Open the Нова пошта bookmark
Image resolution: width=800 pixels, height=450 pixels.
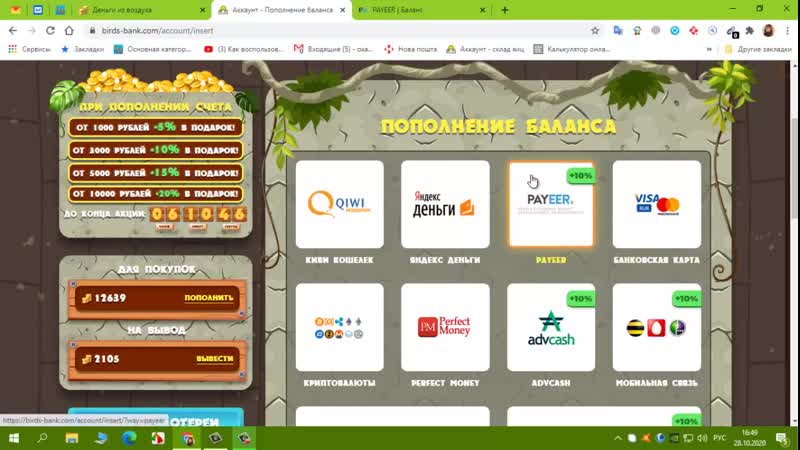(411, 49)
